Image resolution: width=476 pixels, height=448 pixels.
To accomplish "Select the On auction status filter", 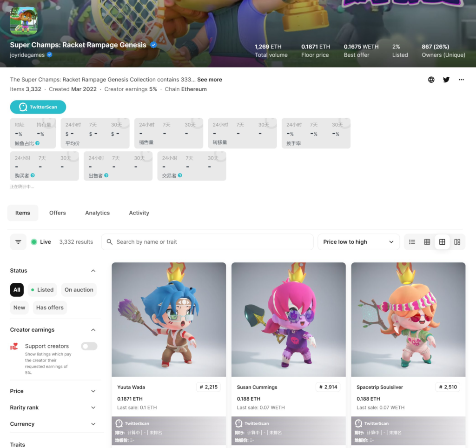I will pos(79,290).
